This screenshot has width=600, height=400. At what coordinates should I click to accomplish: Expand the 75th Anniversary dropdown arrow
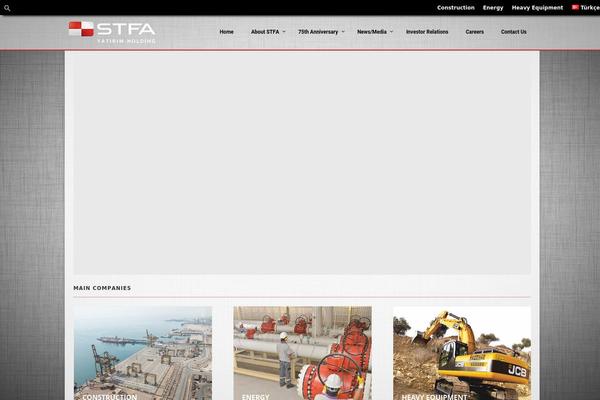click(x=343, y=32)
